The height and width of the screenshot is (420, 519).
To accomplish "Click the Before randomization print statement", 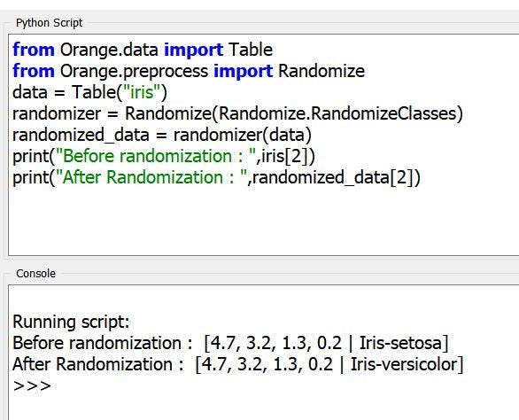I will [164, 156].
